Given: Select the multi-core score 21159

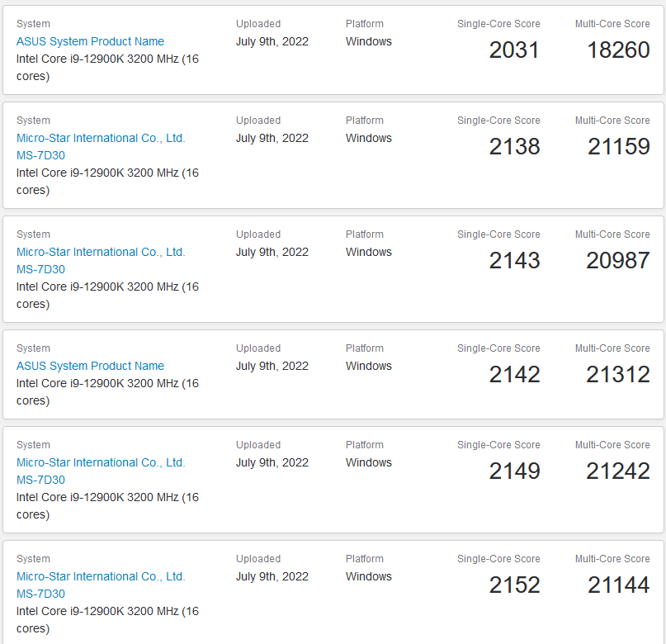Looking at the screenshot, I should tap(618, 147).
